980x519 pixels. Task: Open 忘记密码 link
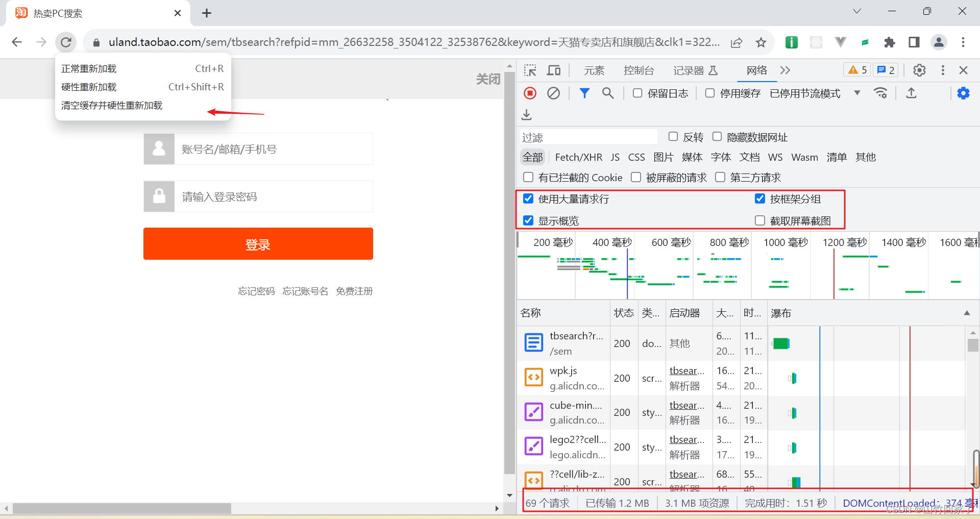click(256, 291)
